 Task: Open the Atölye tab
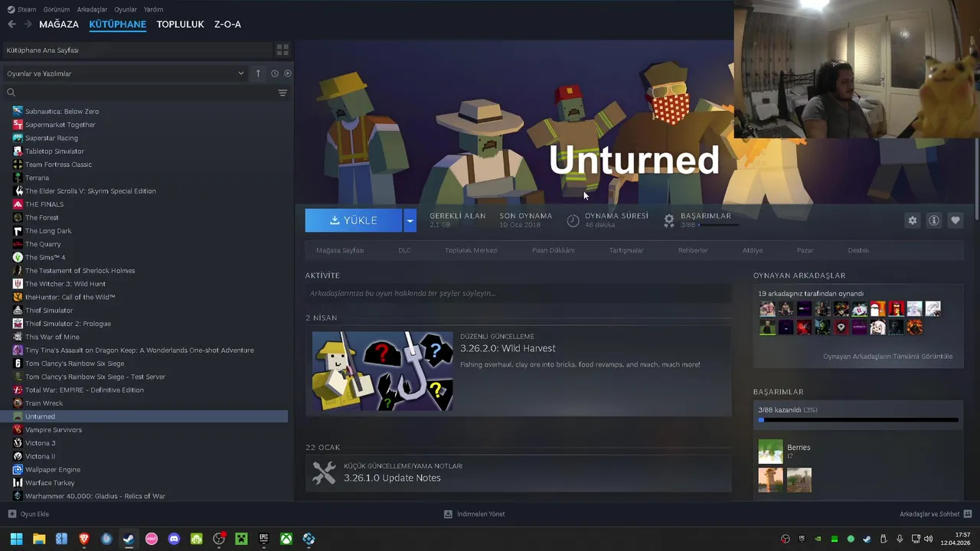click(752, 250)
